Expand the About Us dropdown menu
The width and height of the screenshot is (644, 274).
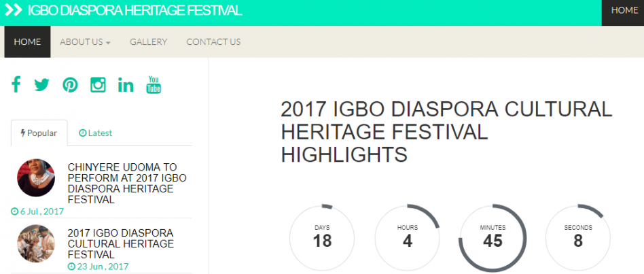(x=85, y=42)
